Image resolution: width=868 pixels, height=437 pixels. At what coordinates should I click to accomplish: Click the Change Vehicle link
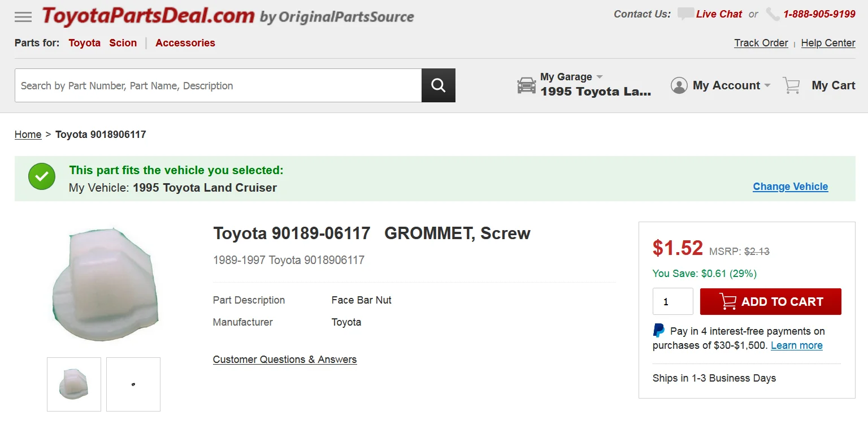coord(790,187)
